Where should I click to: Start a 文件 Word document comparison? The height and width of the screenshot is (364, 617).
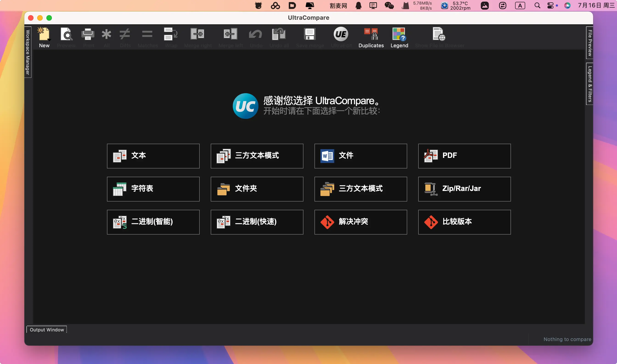tap(361, 156)
